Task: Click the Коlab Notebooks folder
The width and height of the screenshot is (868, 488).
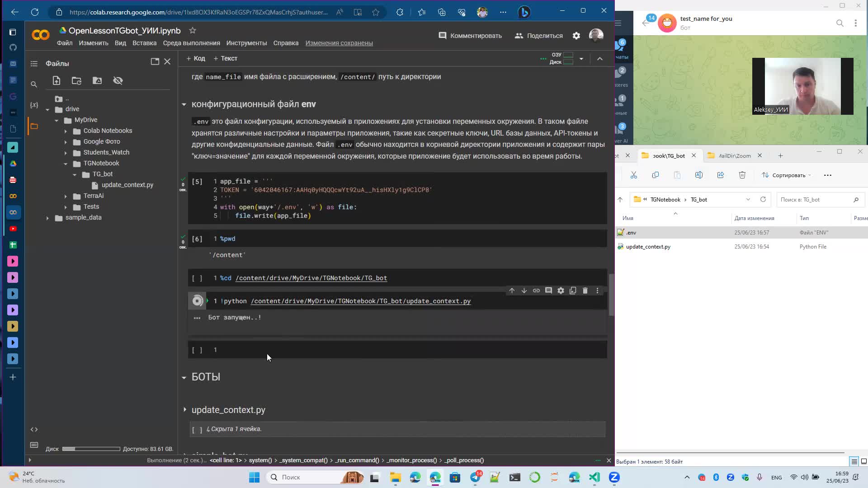Action: click(x=108, y=131)
